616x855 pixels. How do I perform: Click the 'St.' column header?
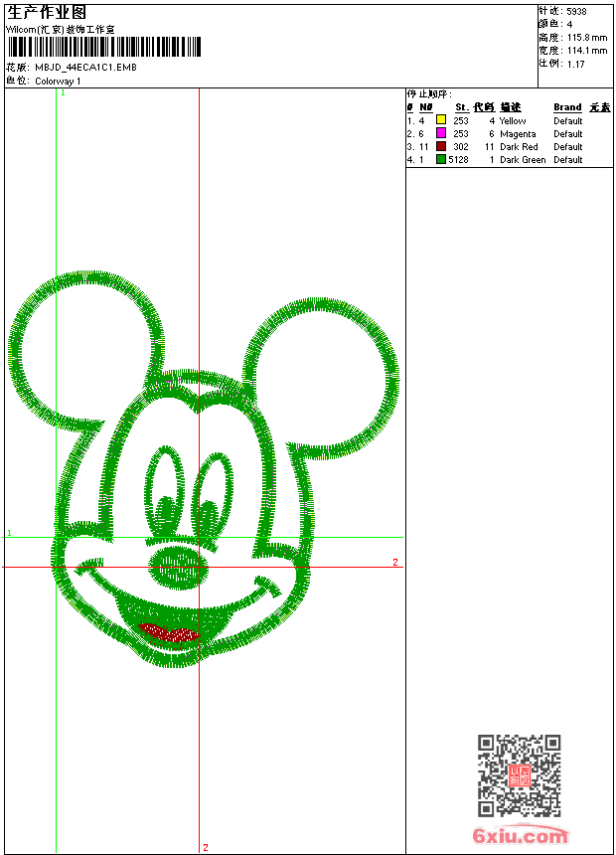(462, 107)
